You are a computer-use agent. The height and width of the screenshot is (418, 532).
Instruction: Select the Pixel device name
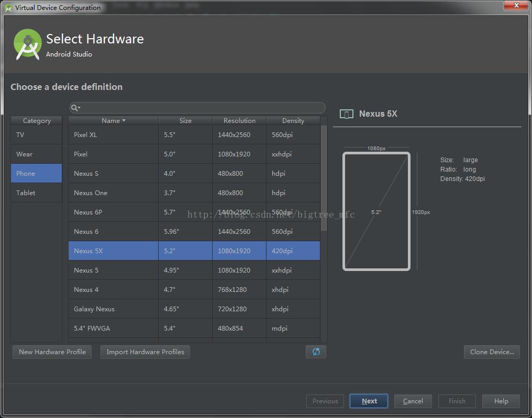[x=81, y=154]
